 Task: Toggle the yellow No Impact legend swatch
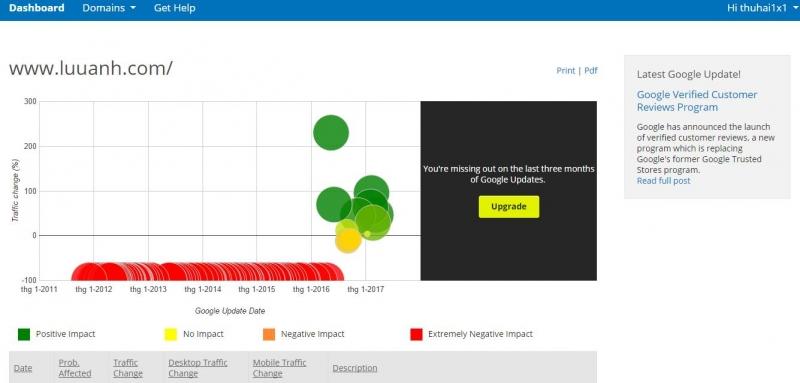(170, 335)
